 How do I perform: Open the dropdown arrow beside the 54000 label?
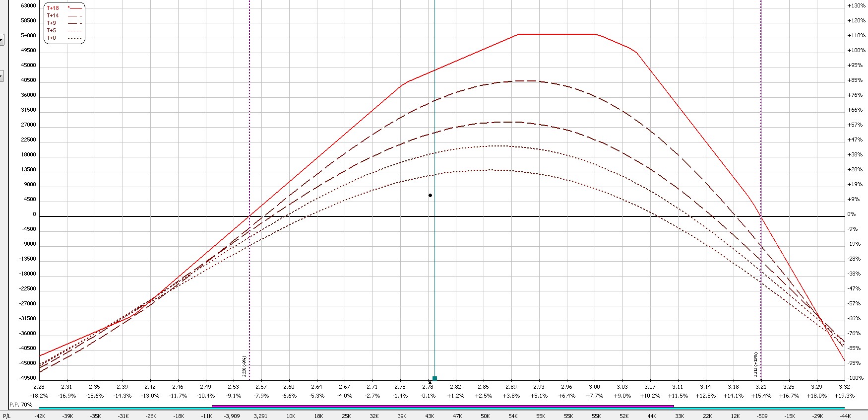click(x=1, y=40)
